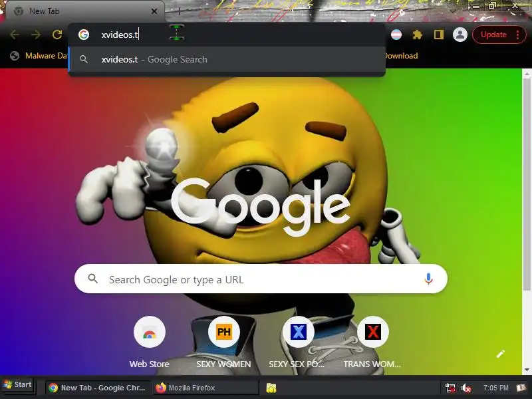Click the icon right of the clock
This screenshot has height=399, width=532.
[x=521, y=388]
